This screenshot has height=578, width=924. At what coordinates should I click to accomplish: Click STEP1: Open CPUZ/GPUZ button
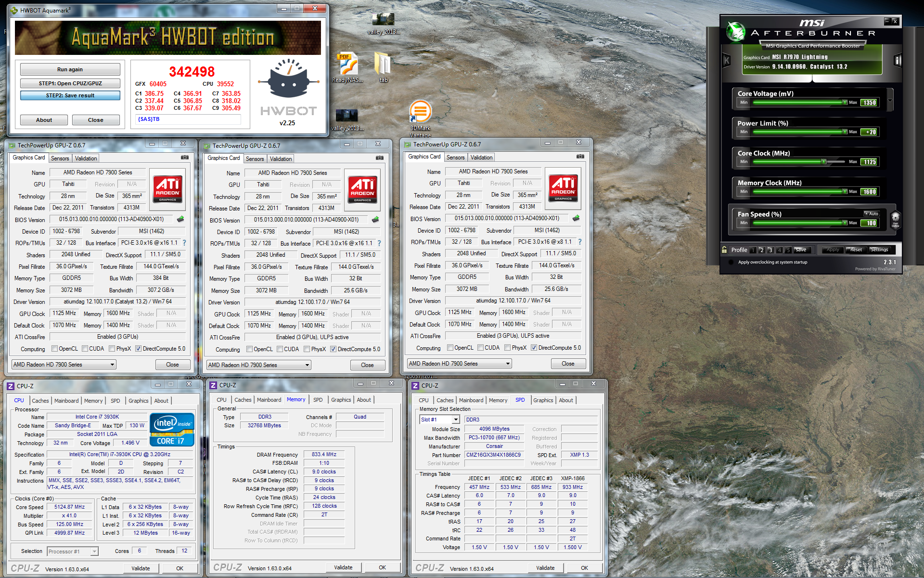click(x=70, y=83)
